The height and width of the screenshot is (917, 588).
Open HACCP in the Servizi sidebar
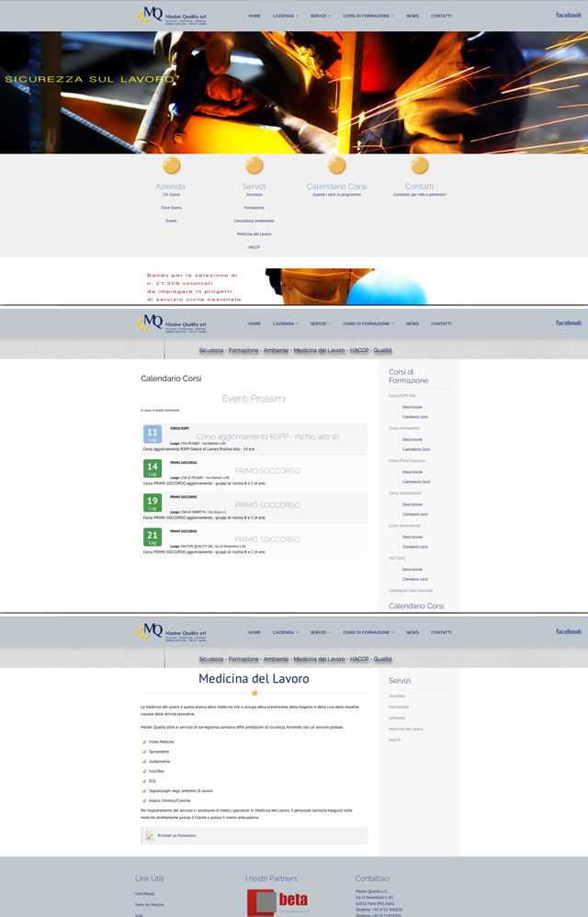point(394,741)
